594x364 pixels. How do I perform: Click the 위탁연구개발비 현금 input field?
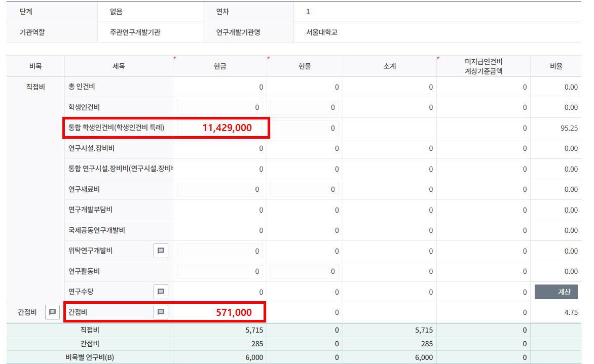(x=220, y=251)
